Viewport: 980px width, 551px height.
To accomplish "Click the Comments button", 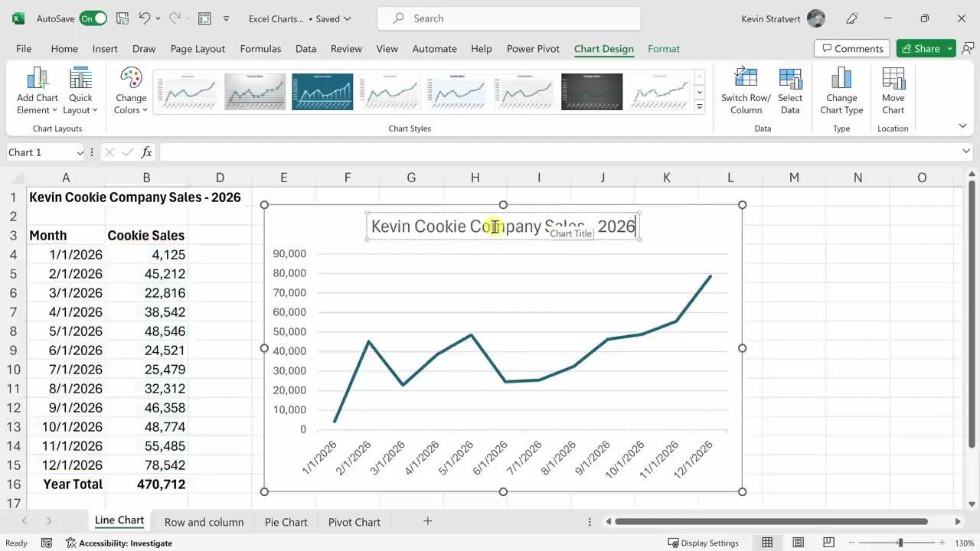I will (852, 48).
